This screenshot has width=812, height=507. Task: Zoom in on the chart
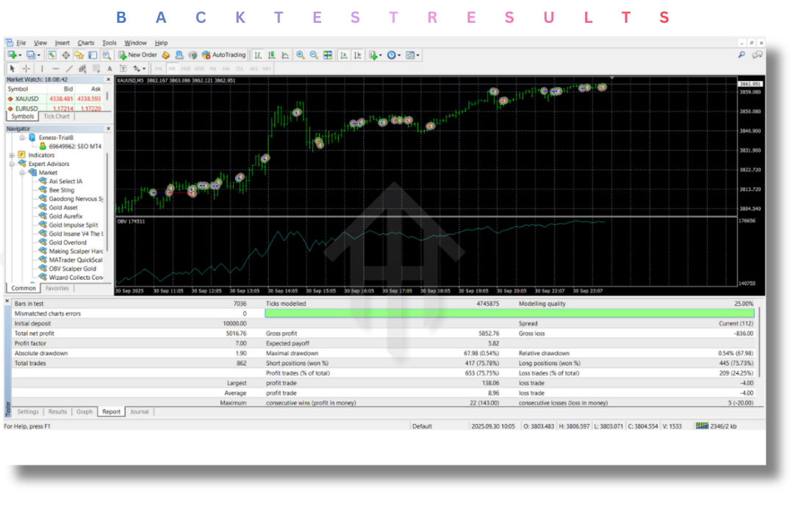click(301, 55)
